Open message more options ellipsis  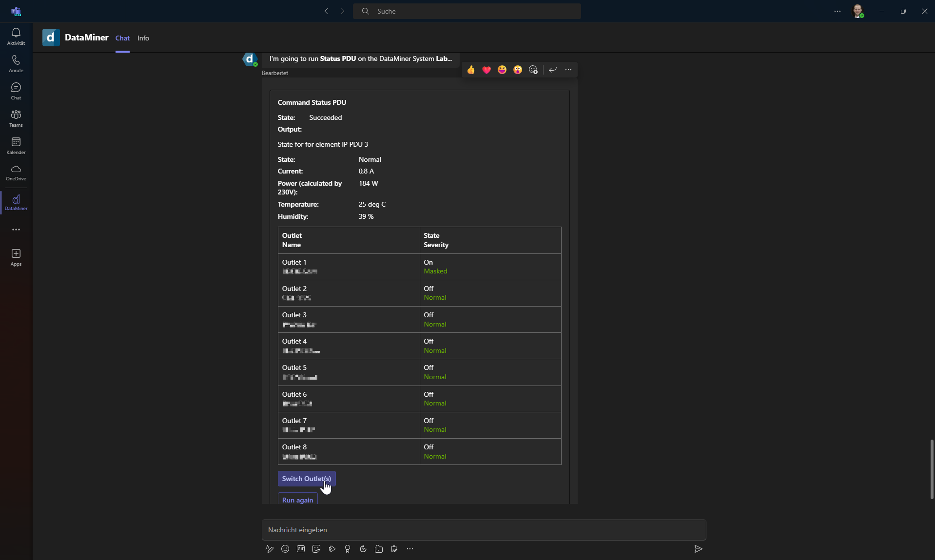point(568,70)
